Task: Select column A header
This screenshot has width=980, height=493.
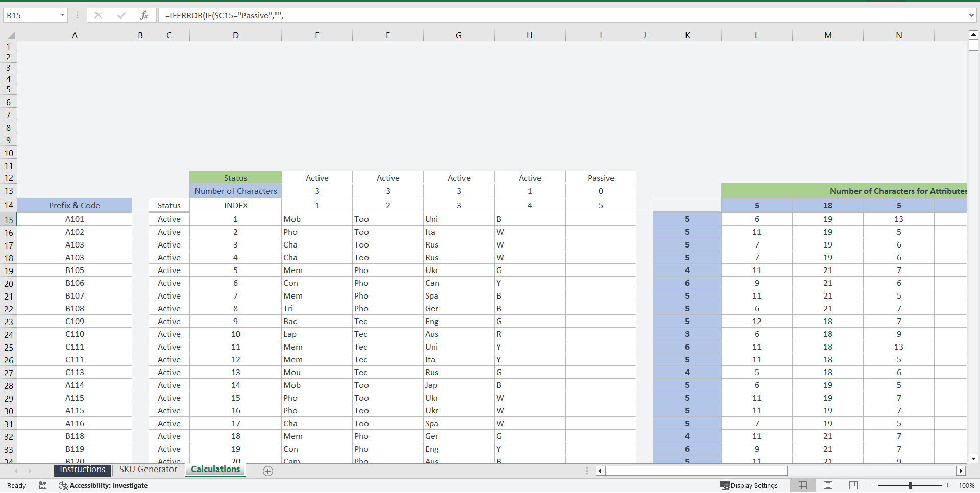Action: (x=75, y=35)
